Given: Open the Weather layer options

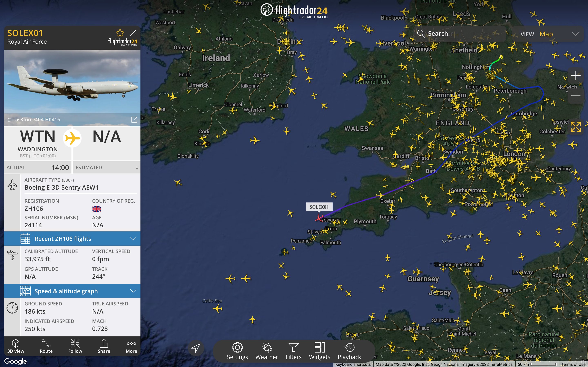Looking at the screenshot, I should click(267, 351).
